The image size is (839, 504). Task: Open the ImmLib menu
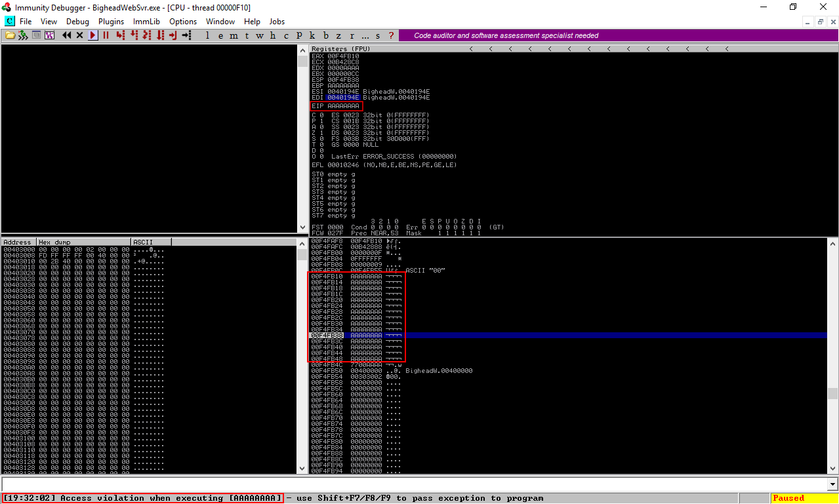146,22
